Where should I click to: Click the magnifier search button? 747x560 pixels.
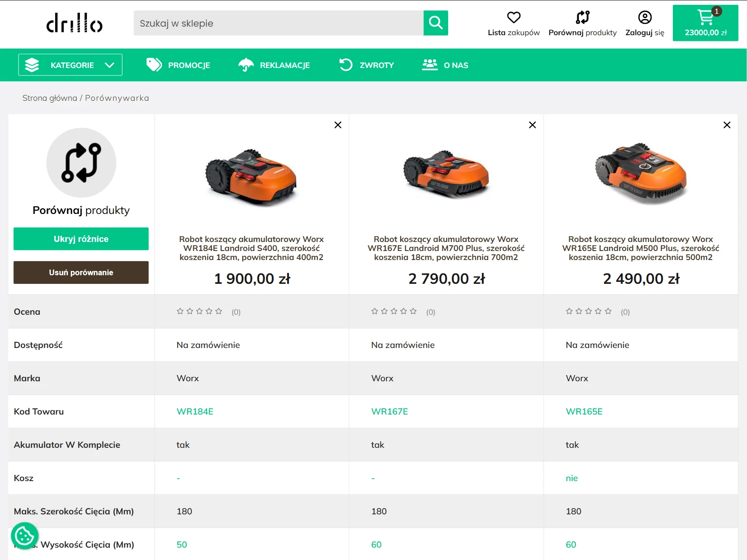(x=435, y=23)
